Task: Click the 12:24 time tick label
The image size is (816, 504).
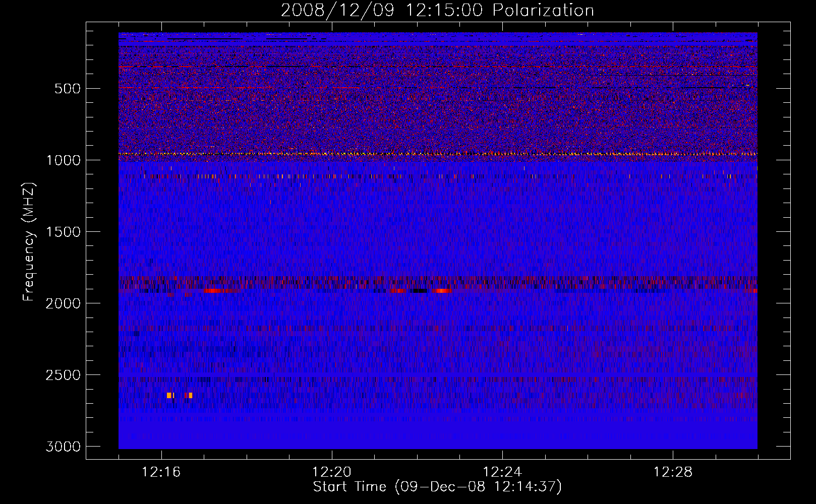Action: click(x=502, y=472)
